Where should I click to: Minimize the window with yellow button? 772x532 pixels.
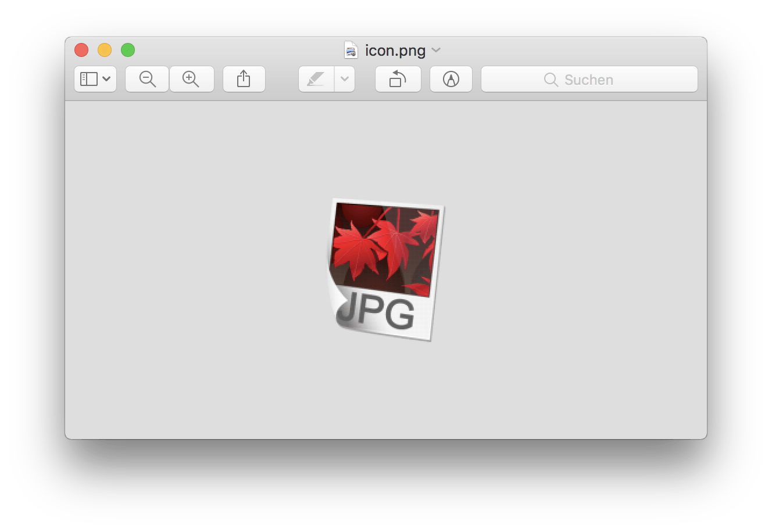click(105, 51)
